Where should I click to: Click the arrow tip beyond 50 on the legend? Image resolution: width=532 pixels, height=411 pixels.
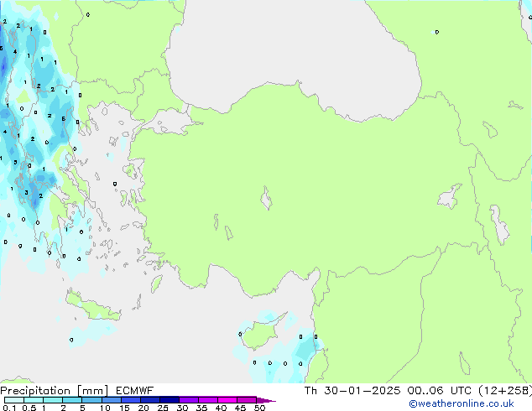tap(266, 401)
